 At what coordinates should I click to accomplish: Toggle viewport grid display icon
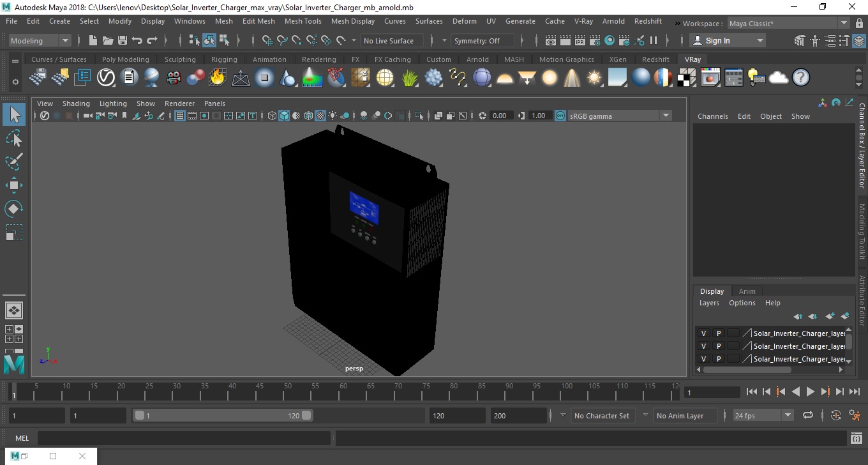[x=180, y=116]
